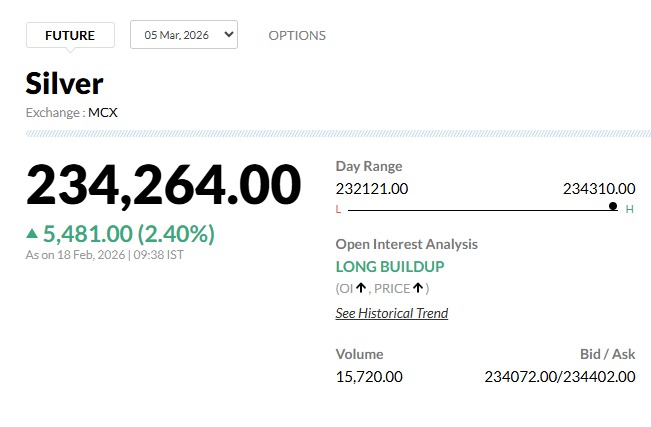Click the MCX exchange name
651x427 pixels.
coord(103,112)
